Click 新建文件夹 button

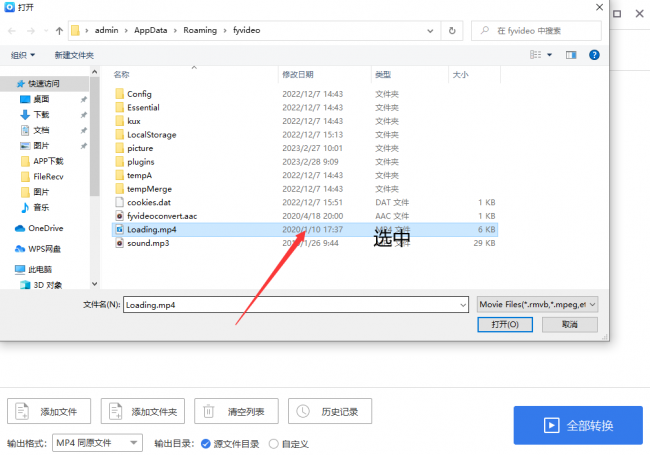[74, 55]
